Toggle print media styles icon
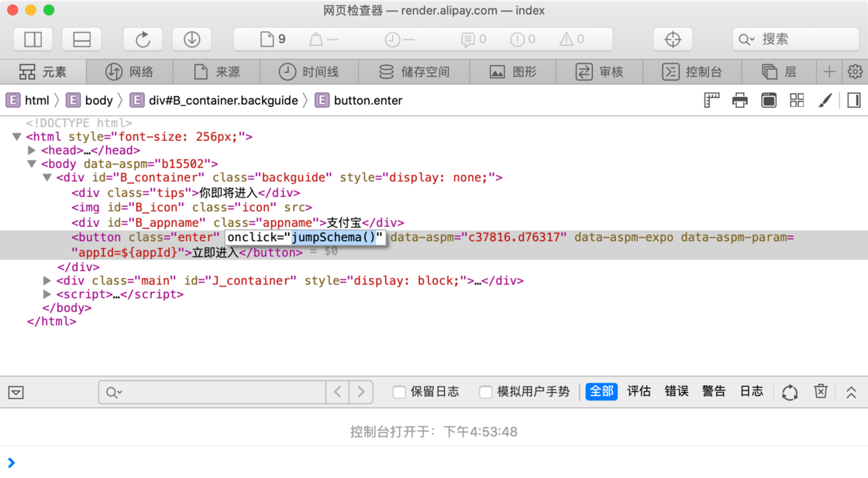Image resolution: width=868 pixels, height=478 pixels. pos(739,100)
